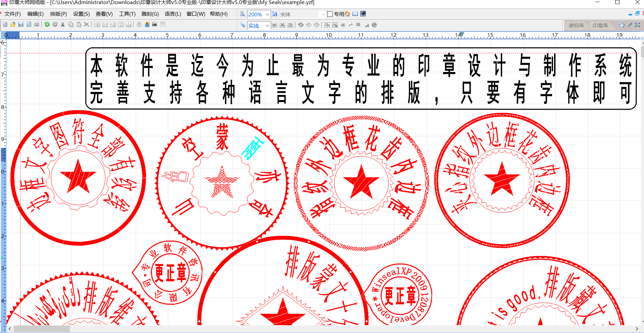This screenshot has width=644, height=333.
Task: Click the cyan character in second seal
Action: 253,148
